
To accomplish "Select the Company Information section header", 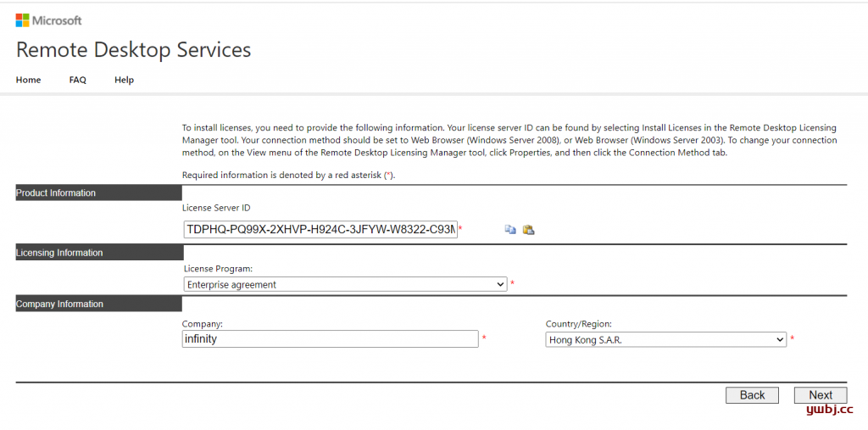I will coord(99,304).
